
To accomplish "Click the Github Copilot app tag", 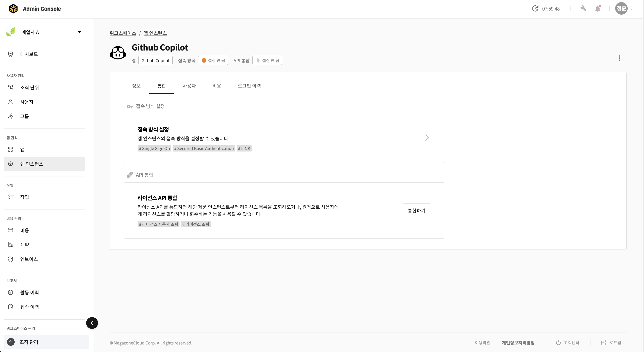I will pos(155,60).
